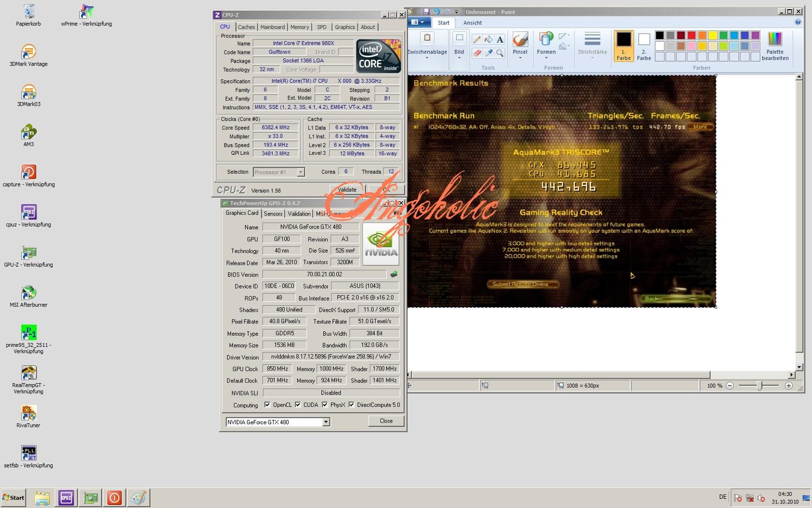Open MSI Afterburner desktop icon
This screenshot has height=508, width=812.
(28, 296)
